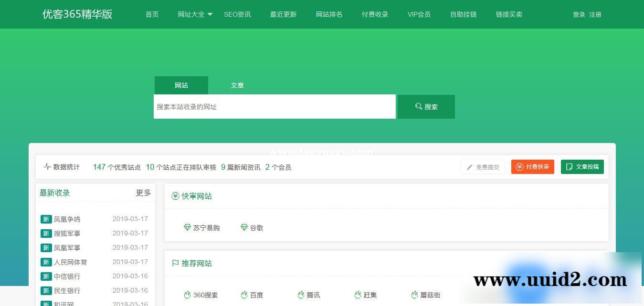This screenshot has height=306, width=644.
Task: Click the book icon on 文章投稿 button
Action: point(569,167)
